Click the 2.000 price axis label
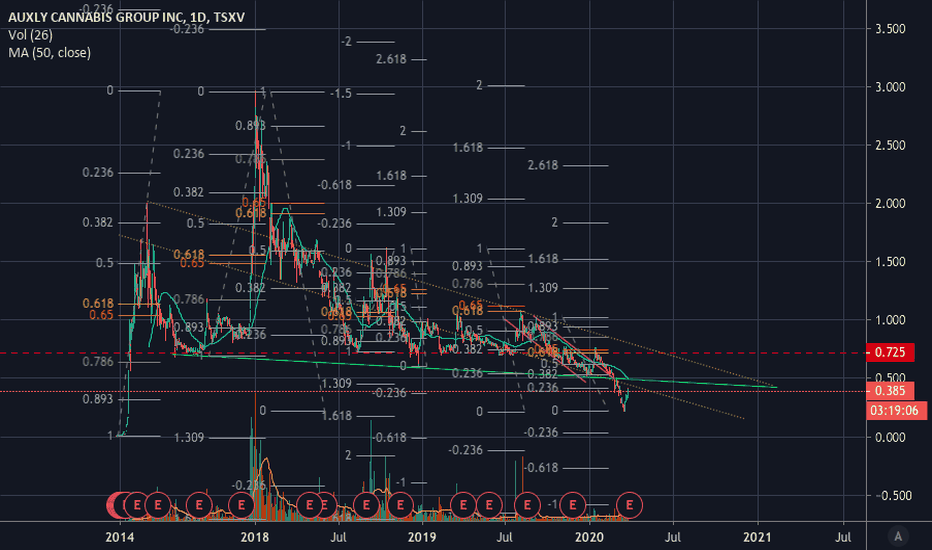The width and height of the screenshot is (932, 550). pos(890,204)
